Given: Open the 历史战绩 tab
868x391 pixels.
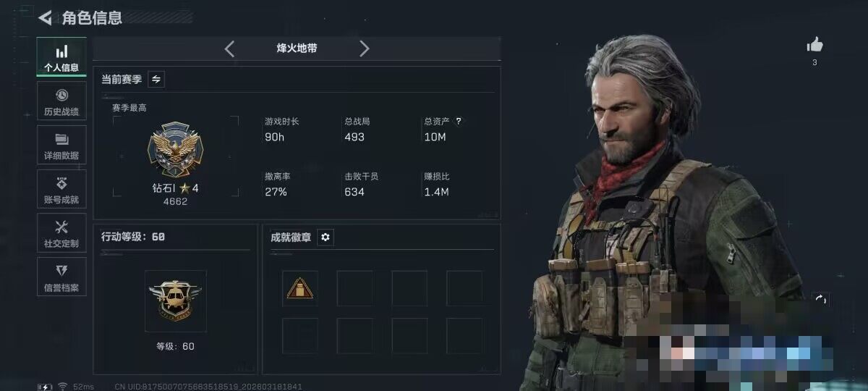Looking at the screenshot, I should click(x=61, y=101).
